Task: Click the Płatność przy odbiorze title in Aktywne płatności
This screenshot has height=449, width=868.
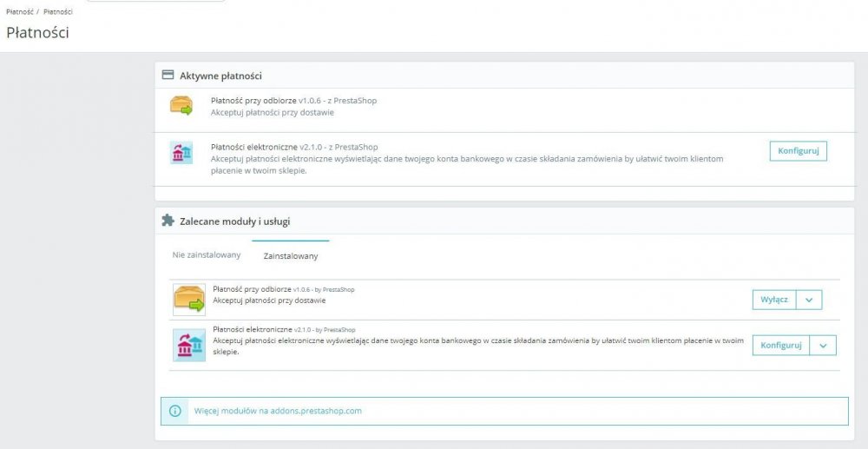Action: 253,101
